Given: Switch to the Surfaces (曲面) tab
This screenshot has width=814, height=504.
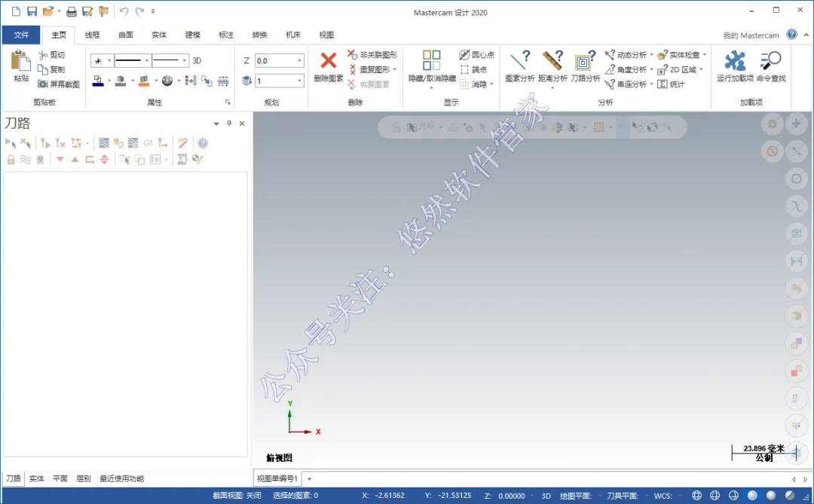Looking at the screenshot, I should pyautogui.click(x=126, y=35).
